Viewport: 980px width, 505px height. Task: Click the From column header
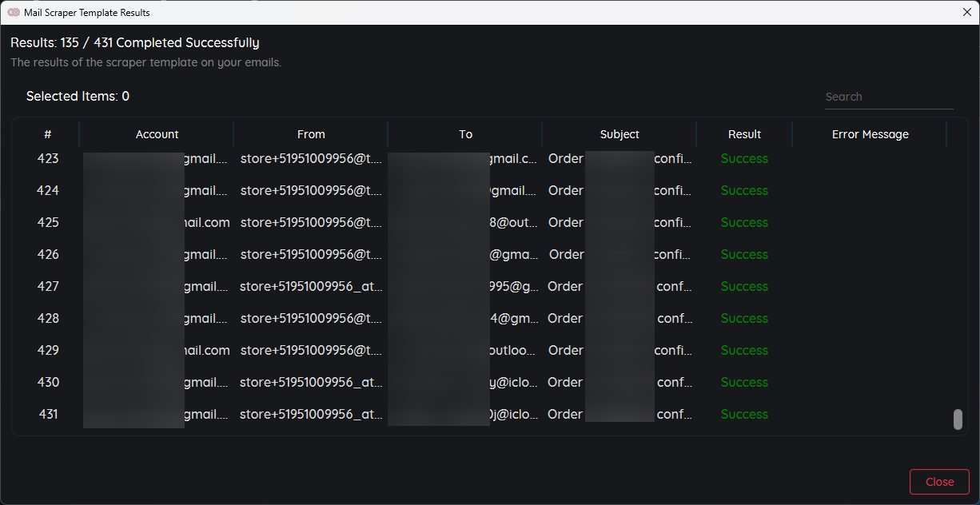311,134
